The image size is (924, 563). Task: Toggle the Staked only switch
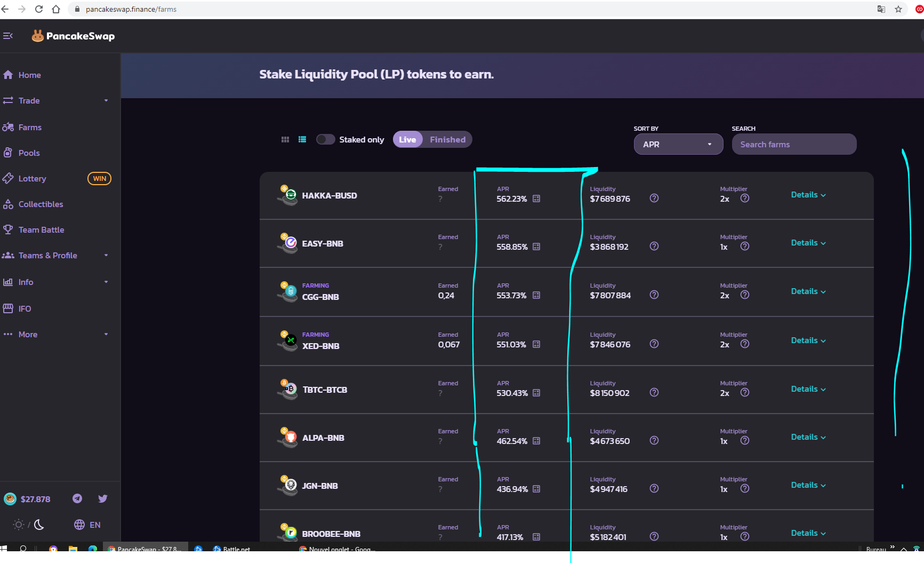point(325,139)
